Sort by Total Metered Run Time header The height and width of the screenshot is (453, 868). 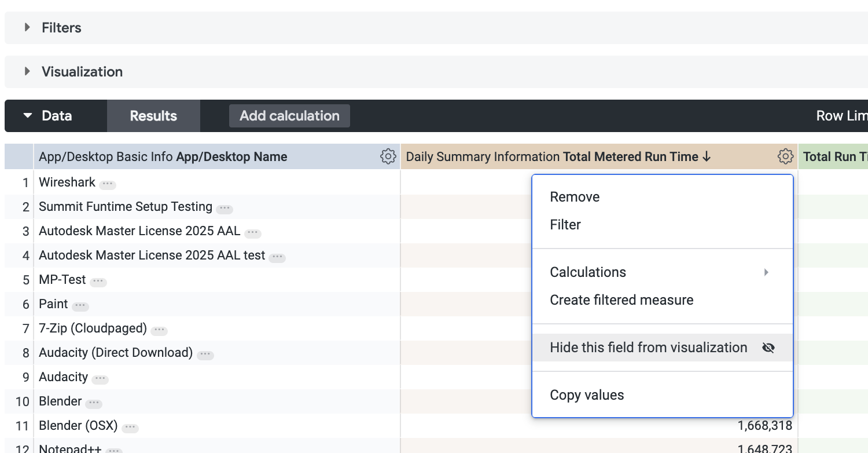pos(630,156)
